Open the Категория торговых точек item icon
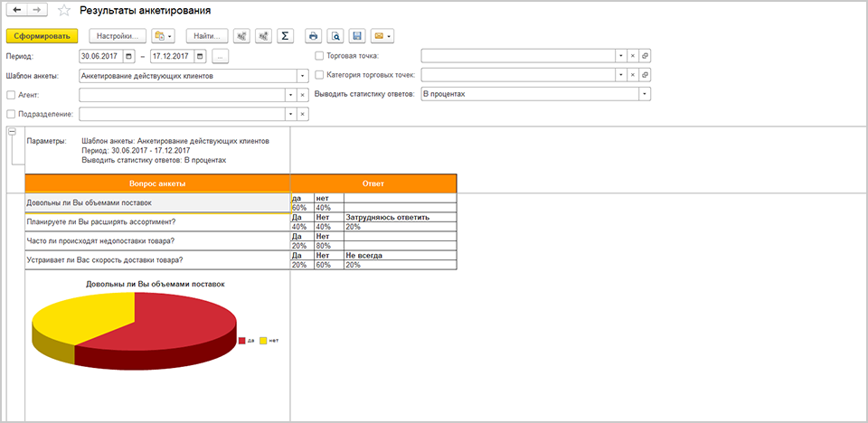 click(645, 75)
